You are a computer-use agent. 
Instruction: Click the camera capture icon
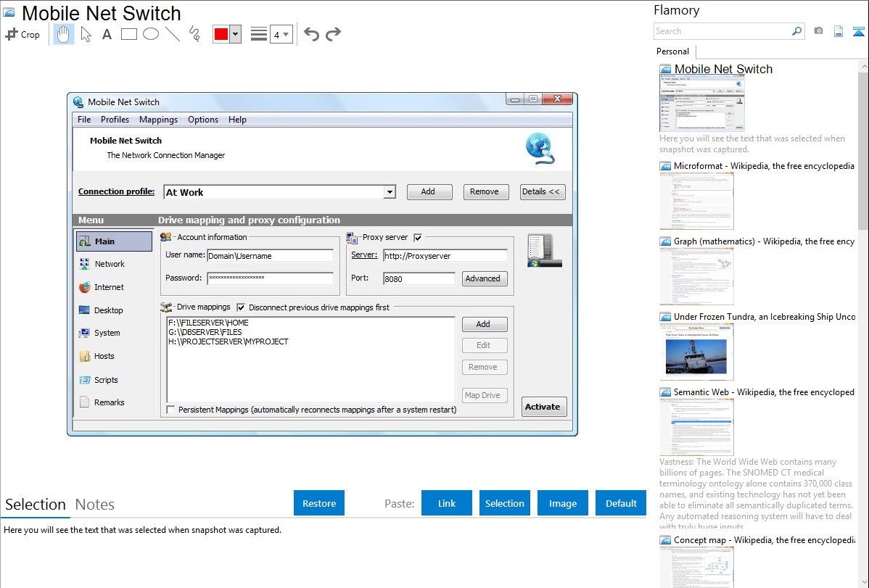click(818, 31)
